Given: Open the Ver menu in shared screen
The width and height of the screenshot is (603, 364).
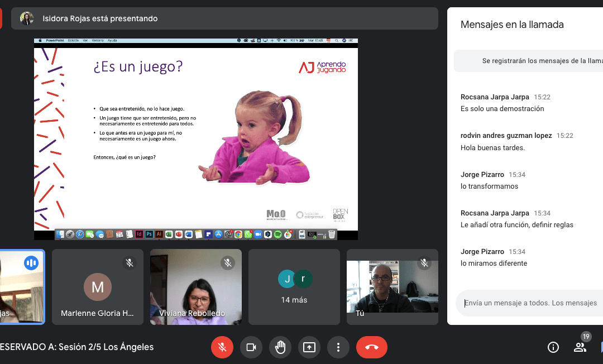Looking at the screenshot, I should (x=85, y=40).
